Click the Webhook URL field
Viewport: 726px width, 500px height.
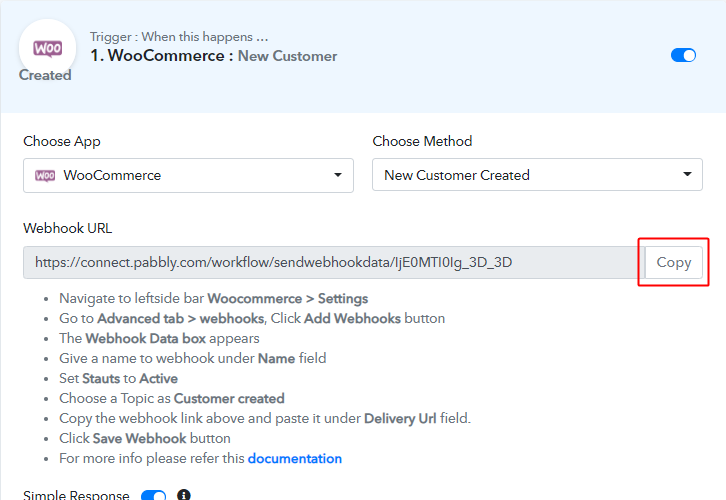tap(334, 262)
